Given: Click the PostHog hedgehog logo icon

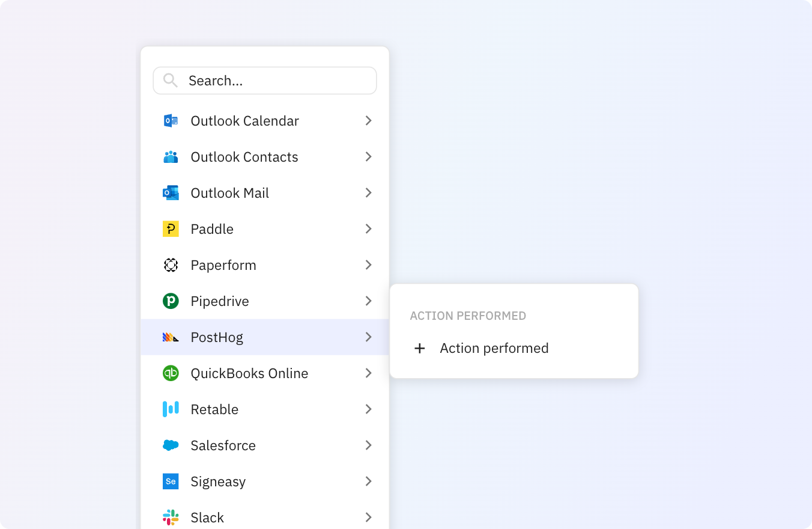Looking at the screenshot, I should click(171, 337).
